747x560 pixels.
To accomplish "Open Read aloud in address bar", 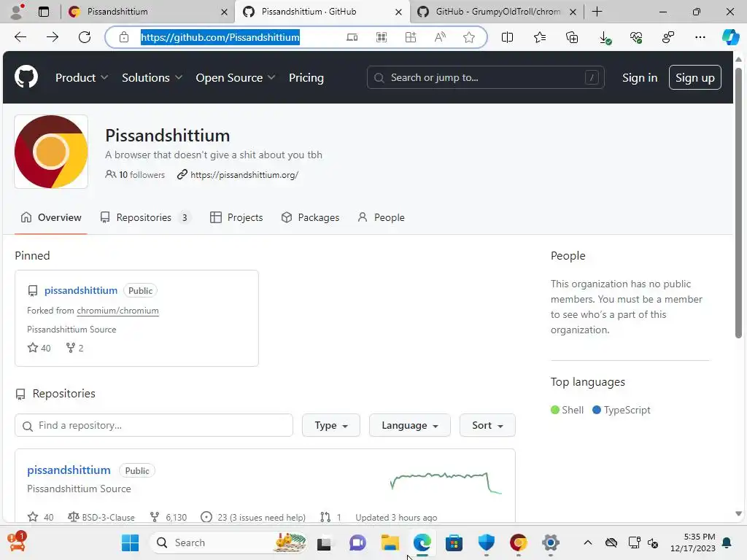I will tap(440, 37).
